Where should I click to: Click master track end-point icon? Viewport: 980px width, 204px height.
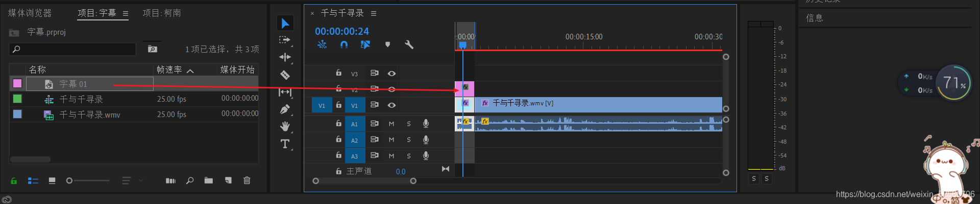click(446, 169)
